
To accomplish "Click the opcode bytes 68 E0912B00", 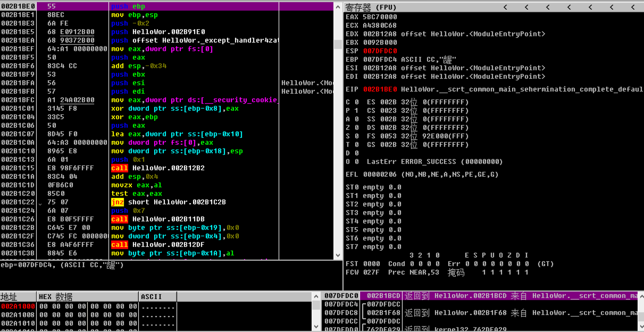I will click(71, 32).
